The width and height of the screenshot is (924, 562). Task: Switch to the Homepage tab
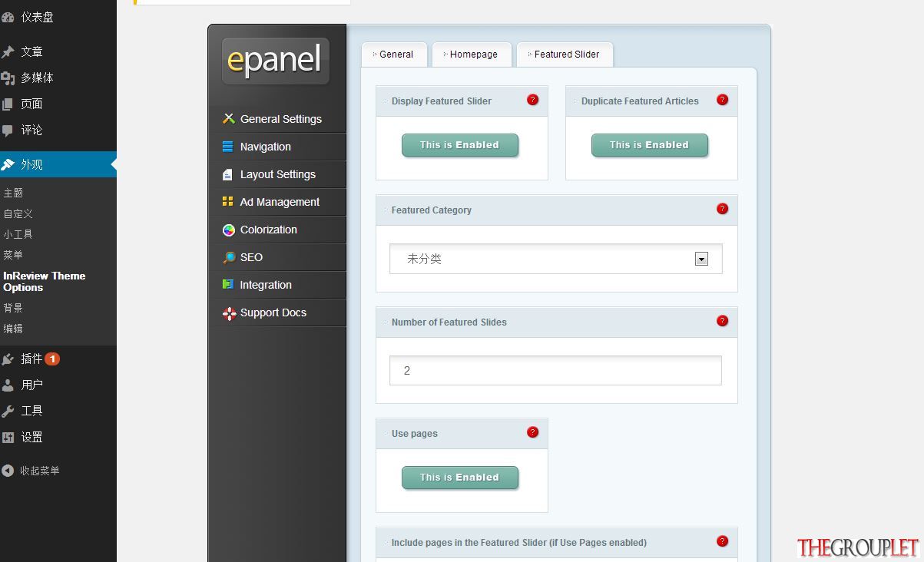pyautogui.click(x=472, y=55)
